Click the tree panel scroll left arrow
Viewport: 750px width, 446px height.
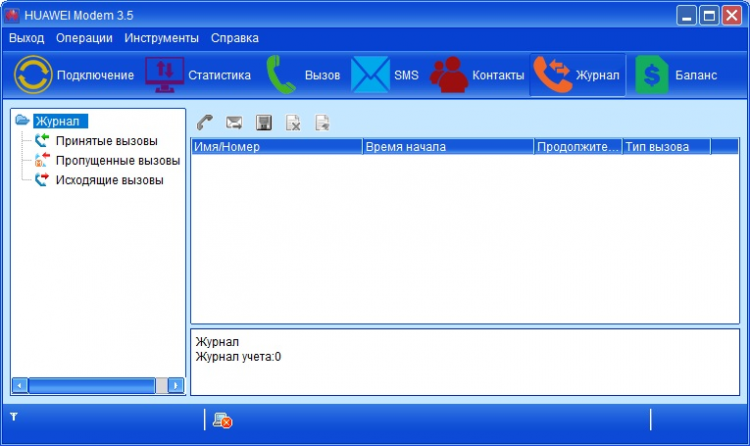(20, 385)
